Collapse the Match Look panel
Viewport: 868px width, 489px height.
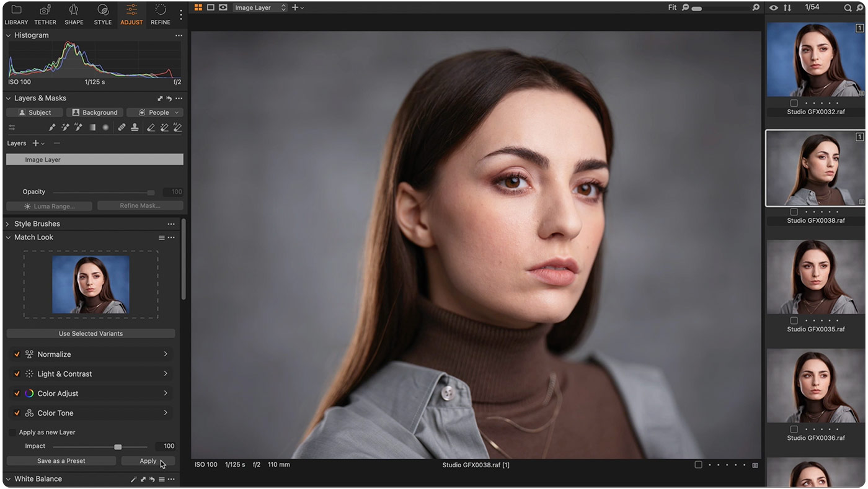(x=9, y=238)
